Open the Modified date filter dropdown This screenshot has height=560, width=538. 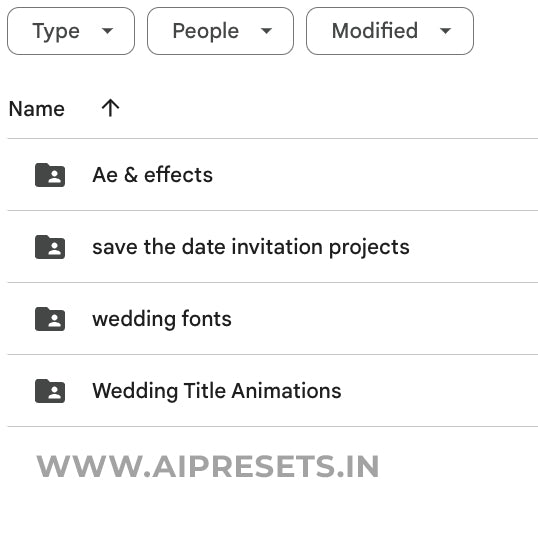pos(390,31)
